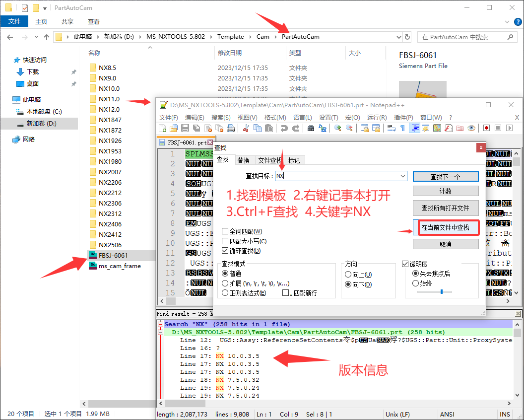This screenshot has width=524, height=420.
Task: Click the Function List icon in Notepad++
Action: coord(449,128)
